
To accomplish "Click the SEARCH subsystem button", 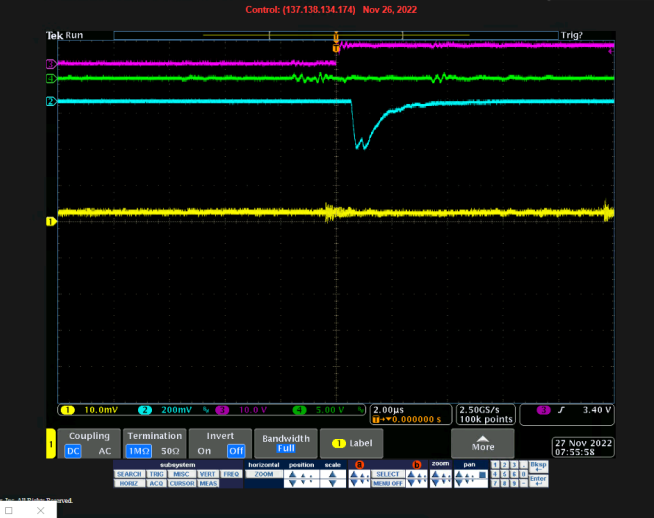I will [x=129, y=474].
